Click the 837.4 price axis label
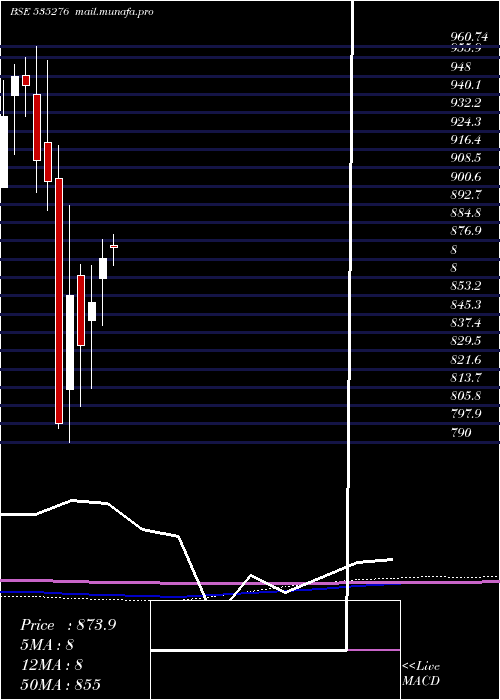The width and height of the screenshot is (500, 700). tap(466, 323)
